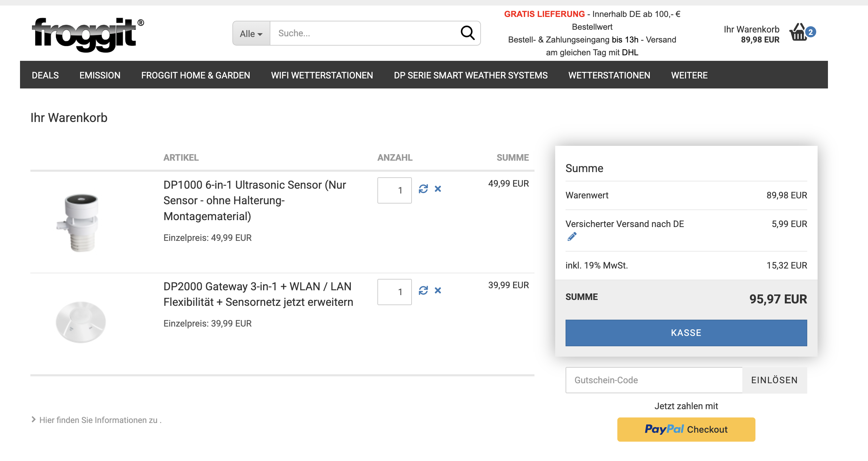The height and width of the screenshot is (461, 868).
Task: Click the inkl. 19% MwSt. label
Action: coord(597,265)
